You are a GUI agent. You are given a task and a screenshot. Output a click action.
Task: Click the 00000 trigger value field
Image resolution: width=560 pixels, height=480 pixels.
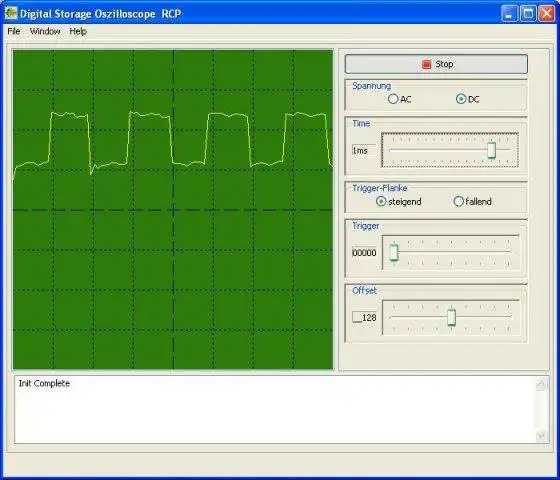point(364,253)
